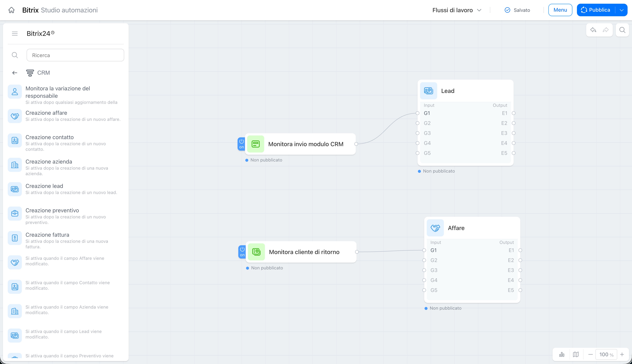The width and height of the screenshot is (632, 364).
Task: Expand the Pubblica button dropdown arrow
Action: (621, 10)
